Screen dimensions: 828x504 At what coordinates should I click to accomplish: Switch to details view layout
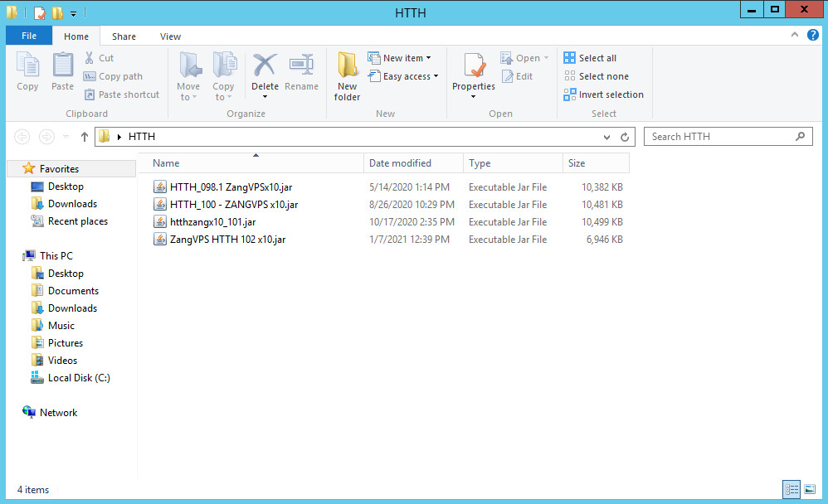pyautogui.click(x=790, y=489)
